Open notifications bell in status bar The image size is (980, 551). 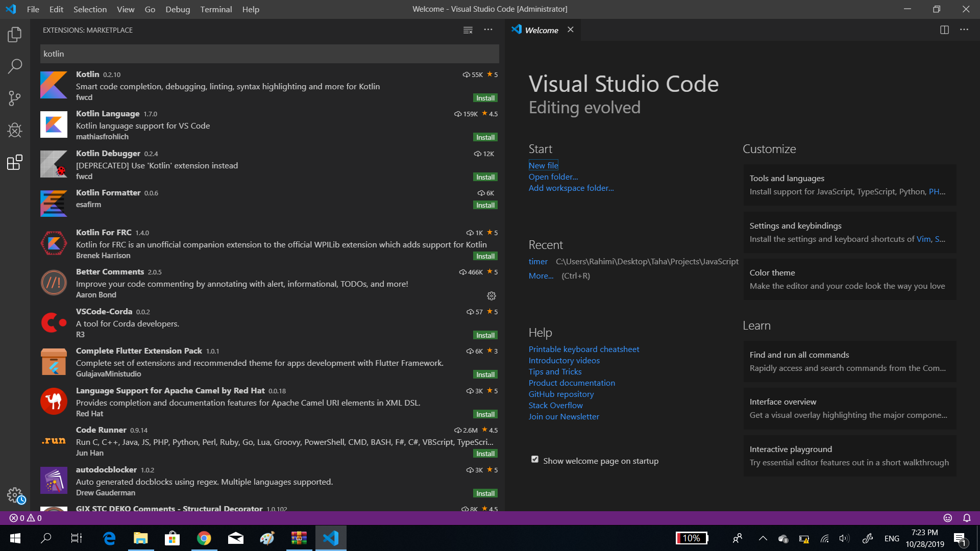[x=967, y=518]
